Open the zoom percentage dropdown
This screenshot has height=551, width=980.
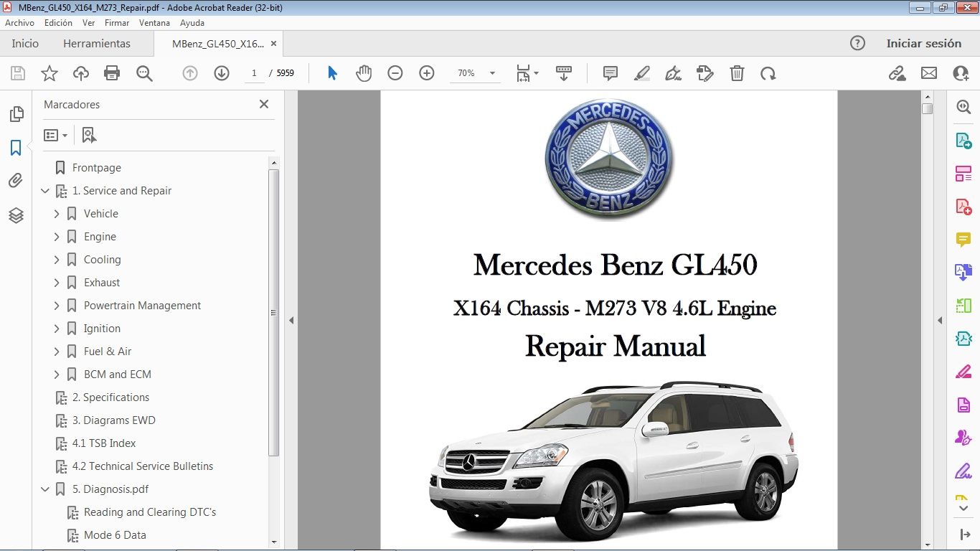pos(491,72)
